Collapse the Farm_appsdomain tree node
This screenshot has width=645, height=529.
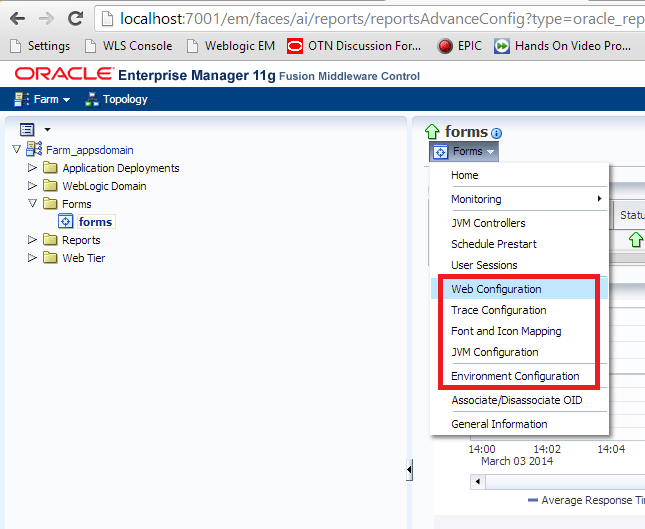(x=16, y=149)
